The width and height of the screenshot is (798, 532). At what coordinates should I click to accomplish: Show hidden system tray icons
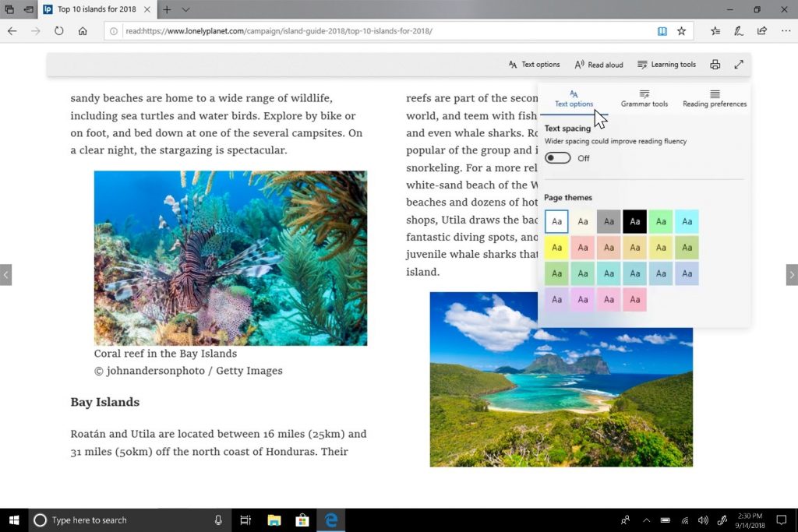coord(646,520)
